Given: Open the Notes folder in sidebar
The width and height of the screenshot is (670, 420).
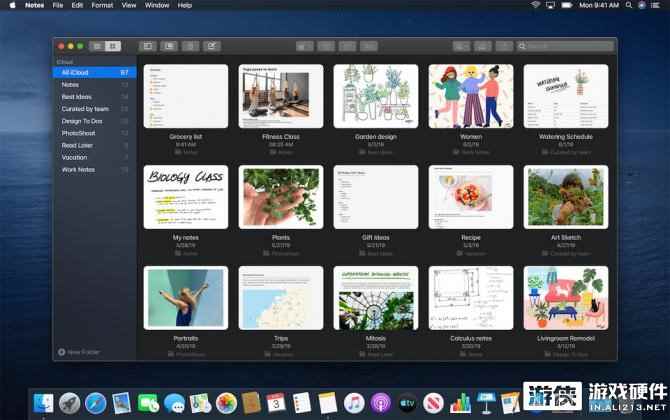Looking at the screenshot, I should (94, 85).
